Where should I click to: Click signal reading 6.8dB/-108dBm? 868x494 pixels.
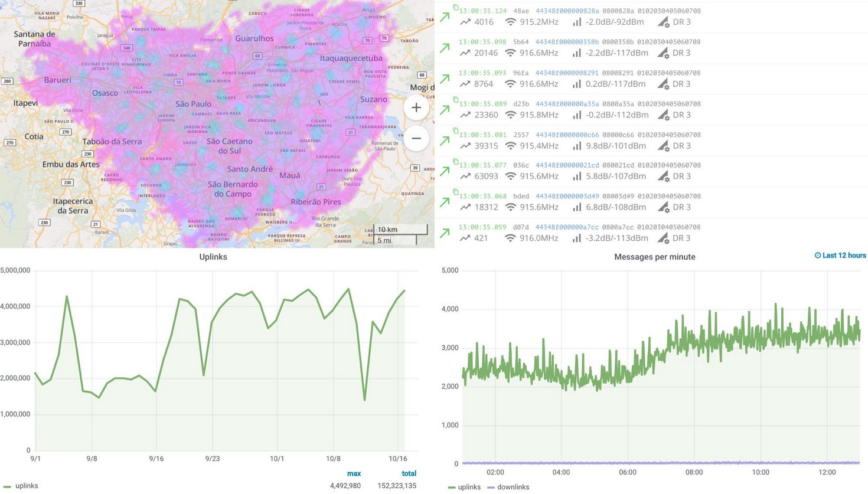tap(616, 207)
